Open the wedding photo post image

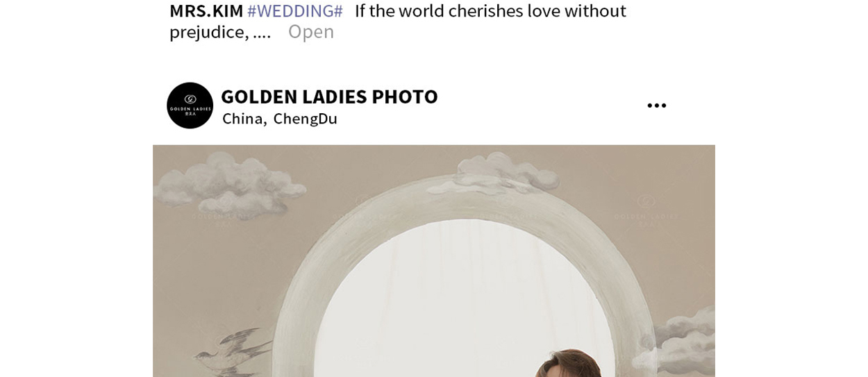[x=434, y=261]
